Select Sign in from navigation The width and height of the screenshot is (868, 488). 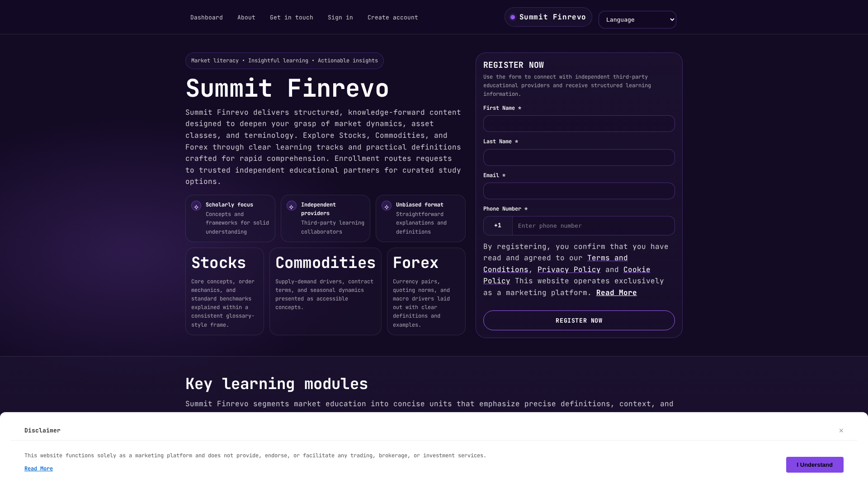[340, 18]
